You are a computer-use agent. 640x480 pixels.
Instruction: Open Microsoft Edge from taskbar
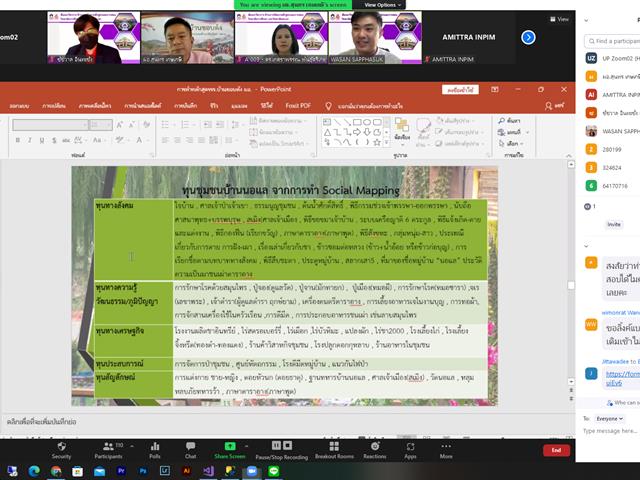point(34,471)
